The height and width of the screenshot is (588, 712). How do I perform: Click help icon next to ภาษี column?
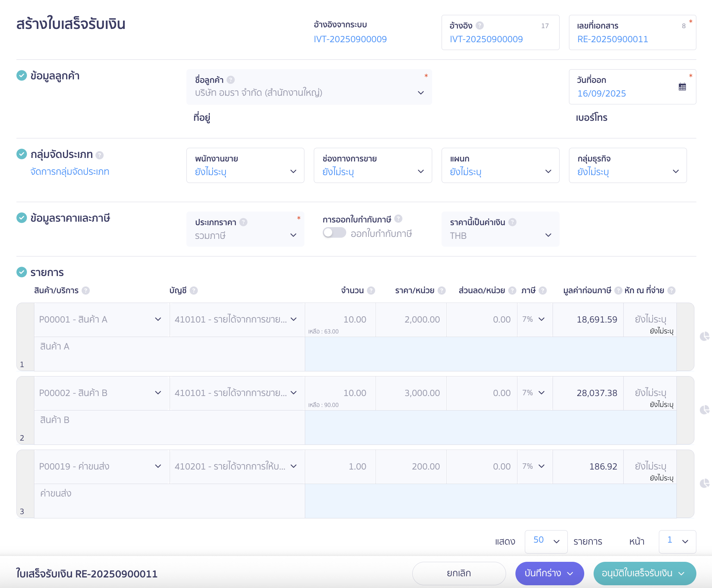click(542, 290)
